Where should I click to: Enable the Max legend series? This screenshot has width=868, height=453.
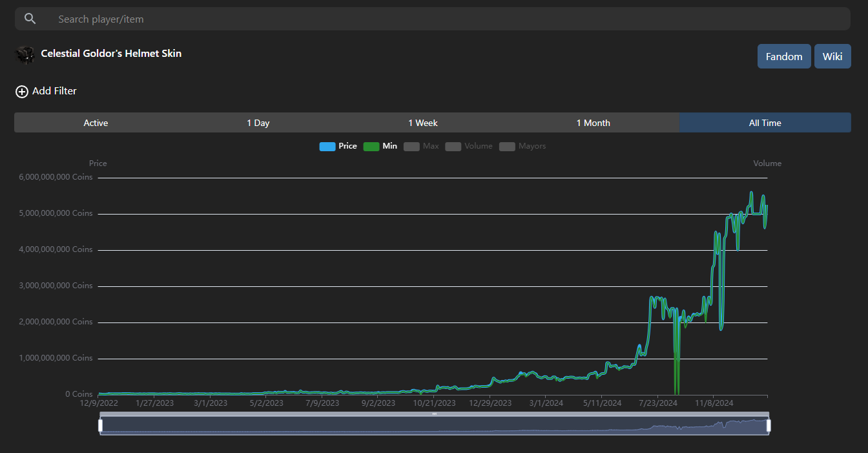pos(421,146)
